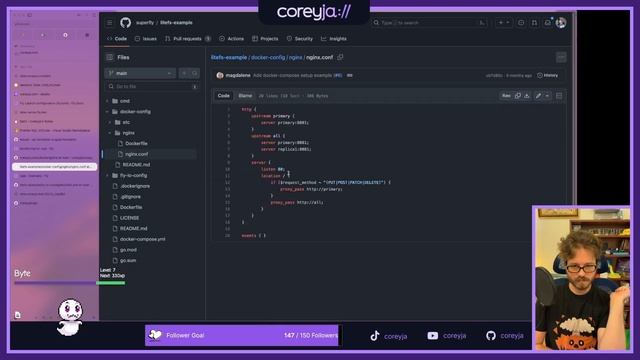640x360 pixels.
Task: Open the command palette icon in search box
Action: pos(482,23)
